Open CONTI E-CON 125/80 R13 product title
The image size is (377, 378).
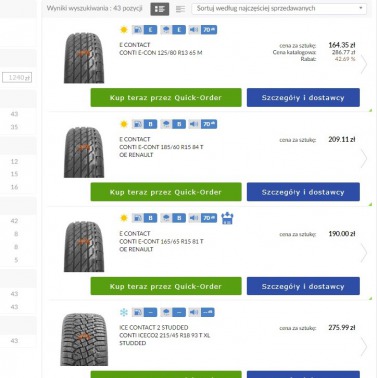[x=161, y=53]
